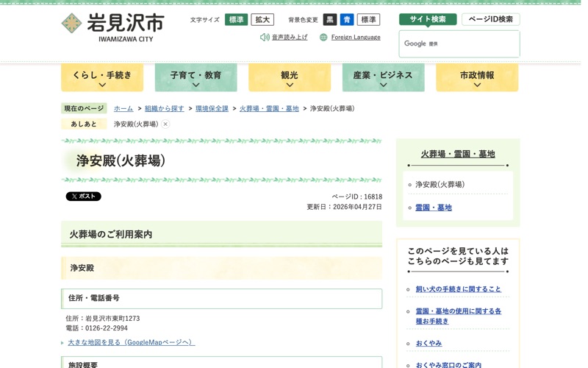588x368 pixels.
Task: Click the 更新日：2026年04月27日 text
Action: (x=344, y=207)
